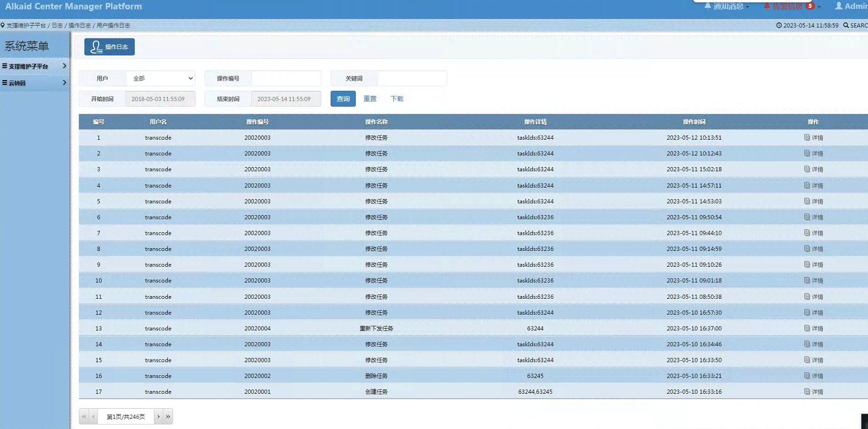Select 云转码 in the system menu

pyautogui.click(x=17, y=83)
